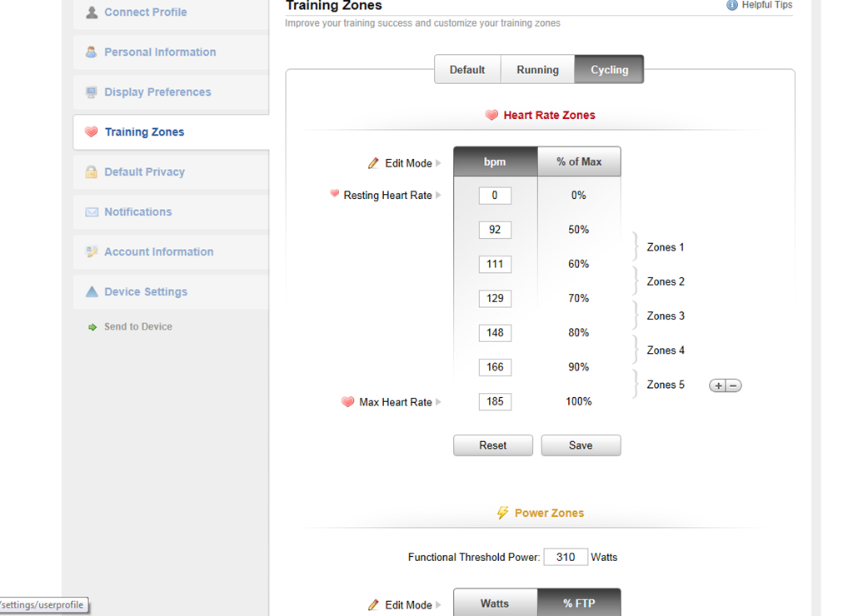This screenshot has width=853, height=616.
Task: Click the 50% bpm field showing 92
Action: (x=495, y=230)
